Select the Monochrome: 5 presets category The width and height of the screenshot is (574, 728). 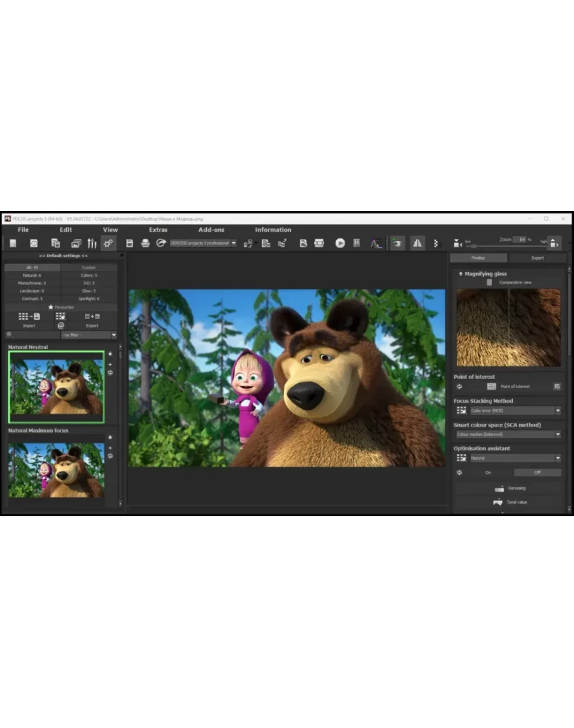[33, 283]
